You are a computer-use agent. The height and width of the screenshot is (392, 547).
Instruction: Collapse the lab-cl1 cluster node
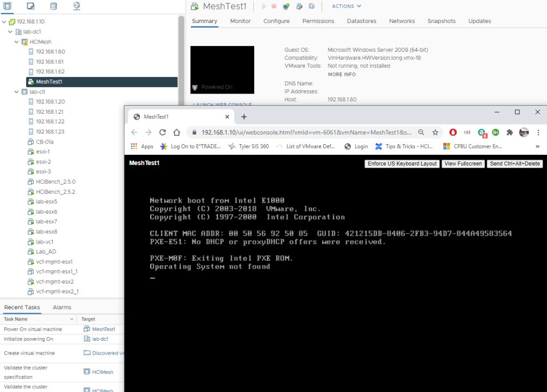click(x=17, y=92)
